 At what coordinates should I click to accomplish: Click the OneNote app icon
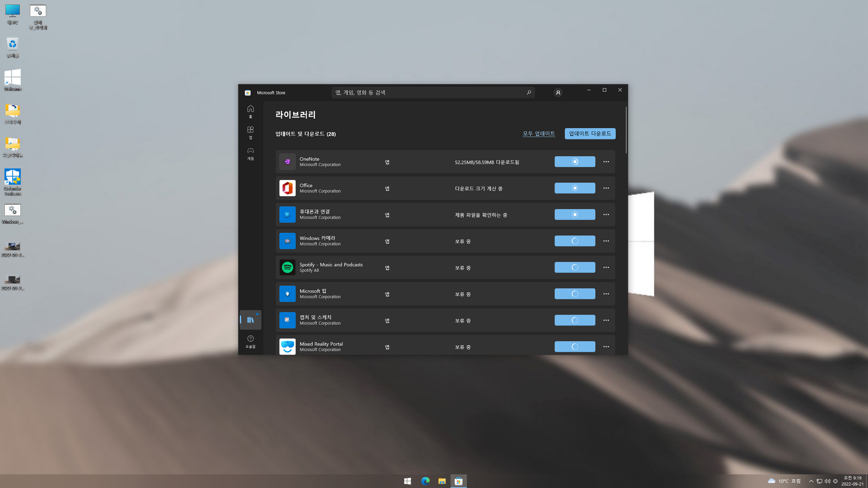click(287, 162)
